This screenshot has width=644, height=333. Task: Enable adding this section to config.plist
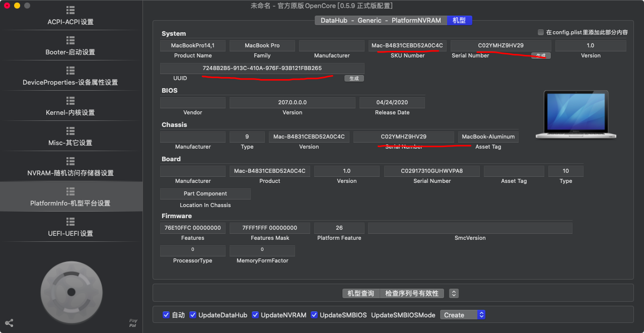pyautogui.click(x=541, y=32)
